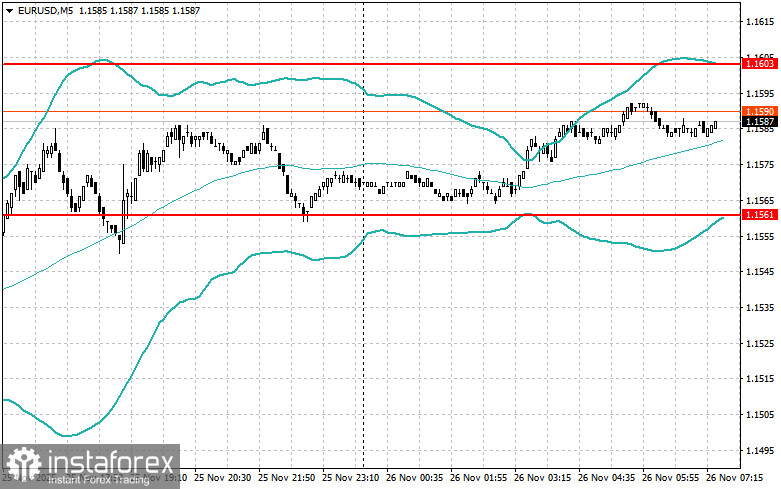Click the OHLC values 1.1585 1.1587 header
Viewport: 781px width, 489px height.
pyautogui.click(x=137, y=10)
